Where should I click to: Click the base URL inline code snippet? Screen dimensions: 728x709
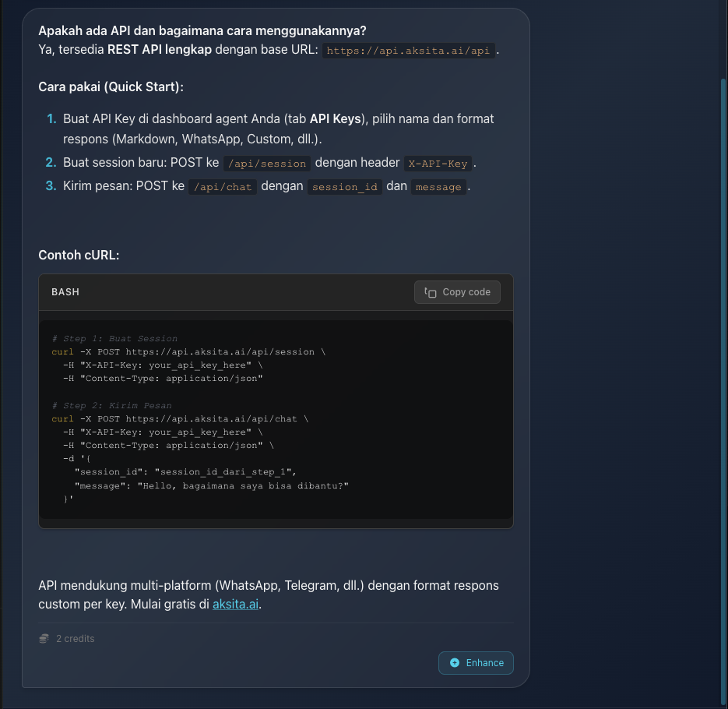pyautogui.click(x=409, y=51)
